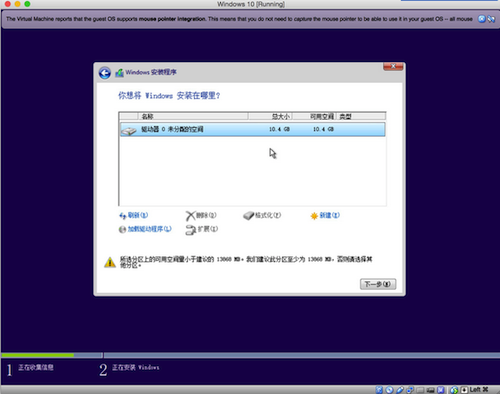Click step 2 正在安装 Windows label
Viewport: 500px width, 394px height.
tap(135, 367)
